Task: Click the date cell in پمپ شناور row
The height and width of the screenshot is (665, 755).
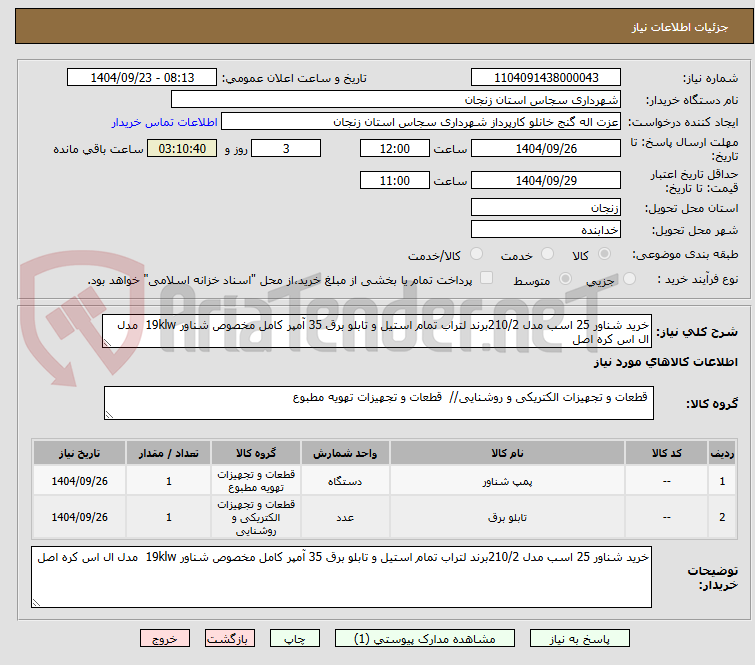Action: [79, 481]
